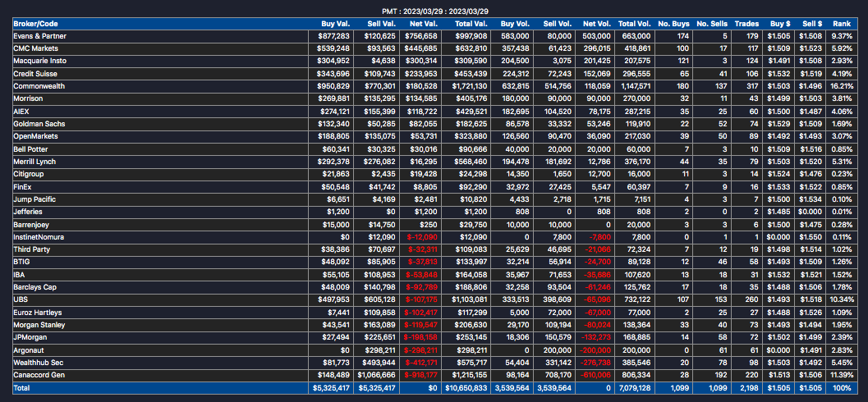
Task: Select the CMC Markets broker name
Action: [35, 48]
